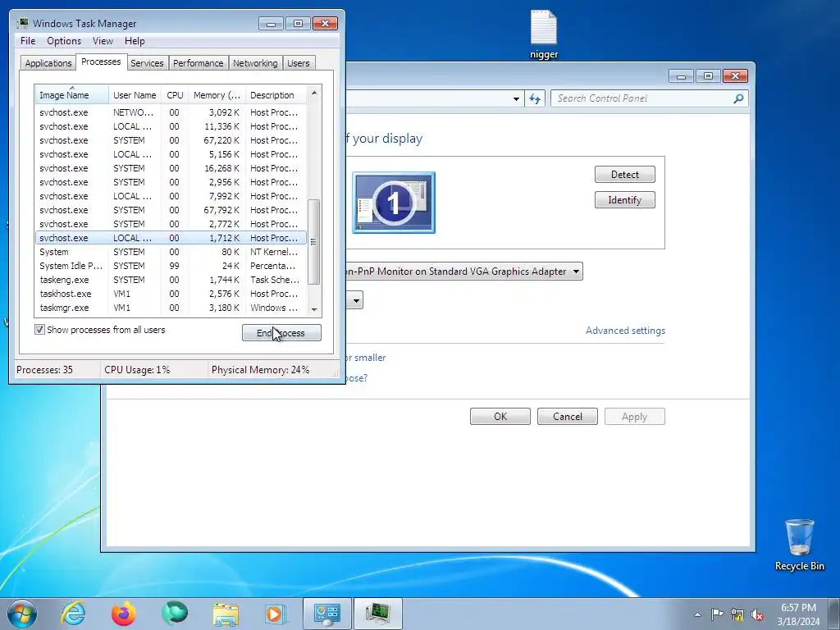The height and width of the screenshot is (630, 840).
Task: Open the display monitor selection dropdown
Action: [464, 272]
